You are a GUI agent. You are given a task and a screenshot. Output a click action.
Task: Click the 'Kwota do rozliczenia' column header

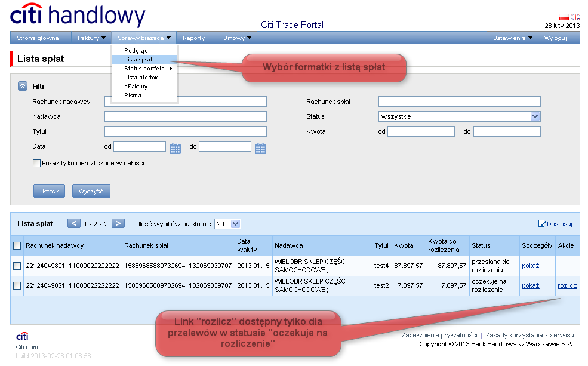(447, 245)
